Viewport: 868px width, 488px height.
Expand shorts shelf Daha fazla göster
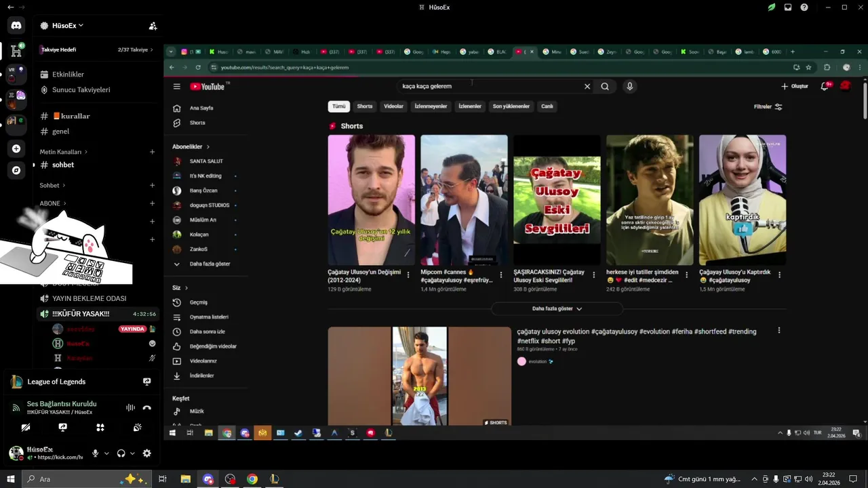point(557,308)
